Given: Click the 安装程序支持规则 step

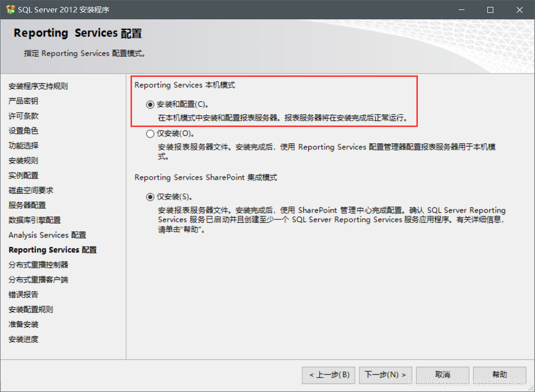Looking at the screenshot, I should point(38,86).
